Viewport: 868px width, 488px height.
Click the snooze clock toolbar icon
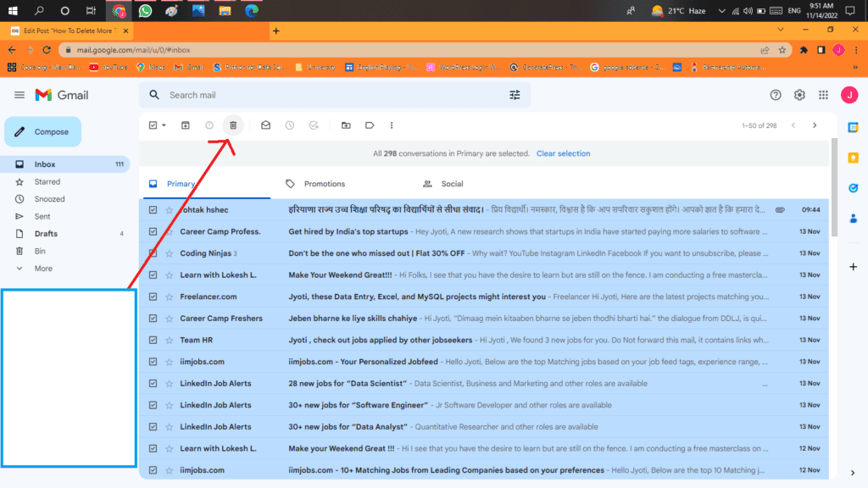click(x=290, y=125)
